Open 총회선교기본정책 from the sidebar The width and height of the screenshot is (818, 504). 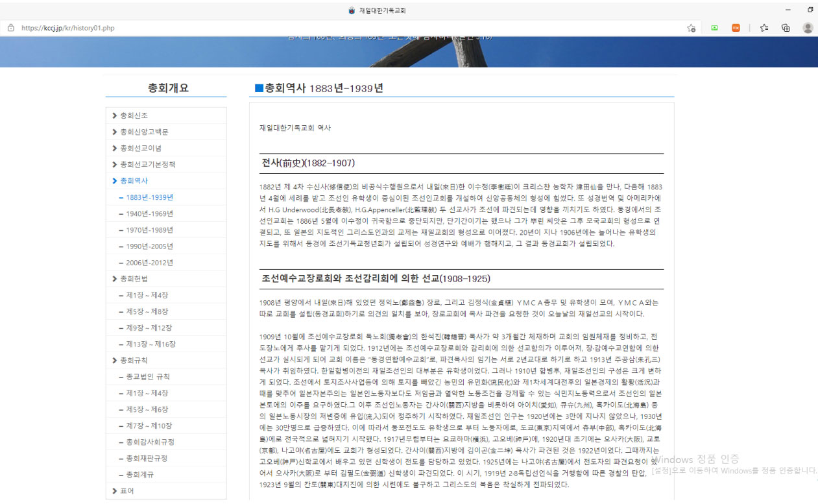(147, 165)
